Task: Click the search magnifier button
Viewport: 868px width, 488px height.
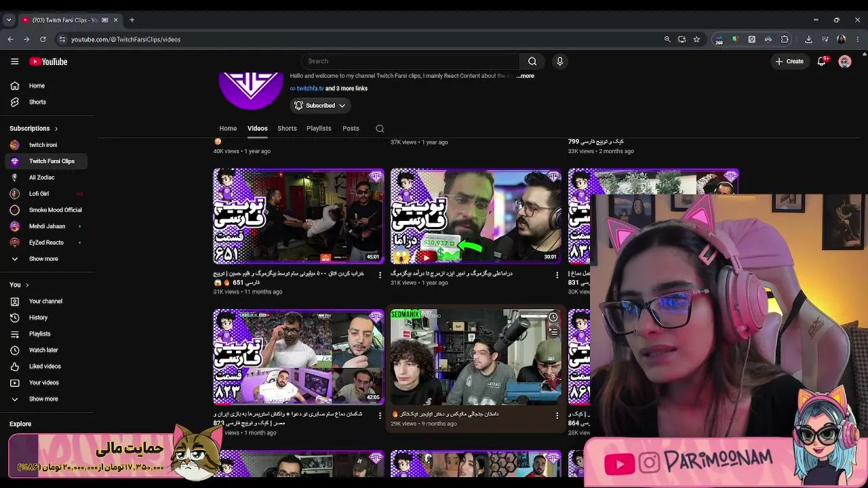Action: [532, 61]
